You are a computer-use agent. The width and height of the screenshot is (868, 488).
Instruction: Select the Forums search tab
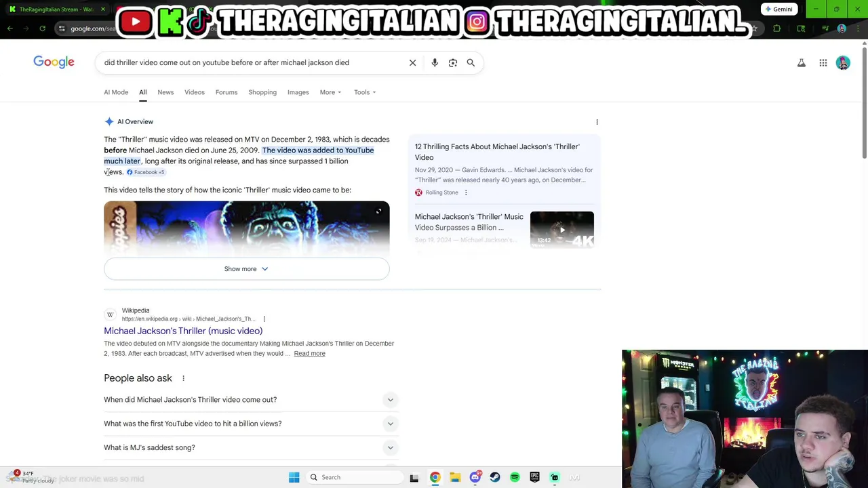(226, 92)
